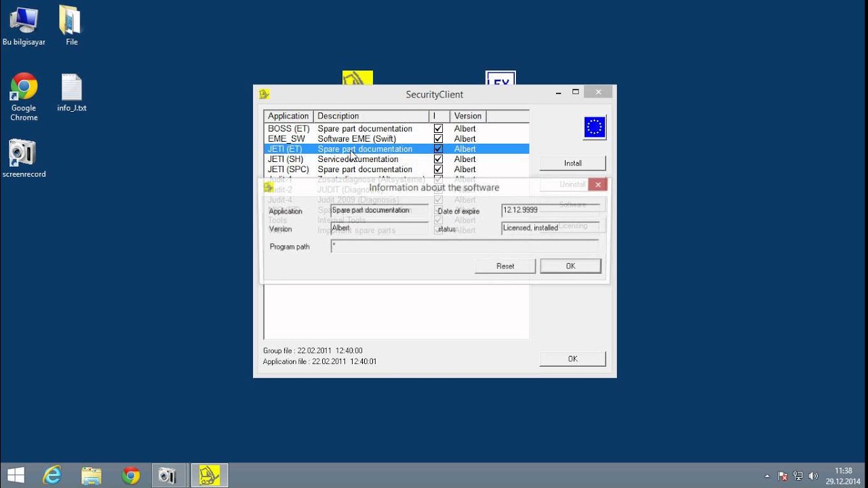Confirm Information dialog with OK
Image resolution: width=868 pixels, height=488 pixels.
(x=570, y=266)
